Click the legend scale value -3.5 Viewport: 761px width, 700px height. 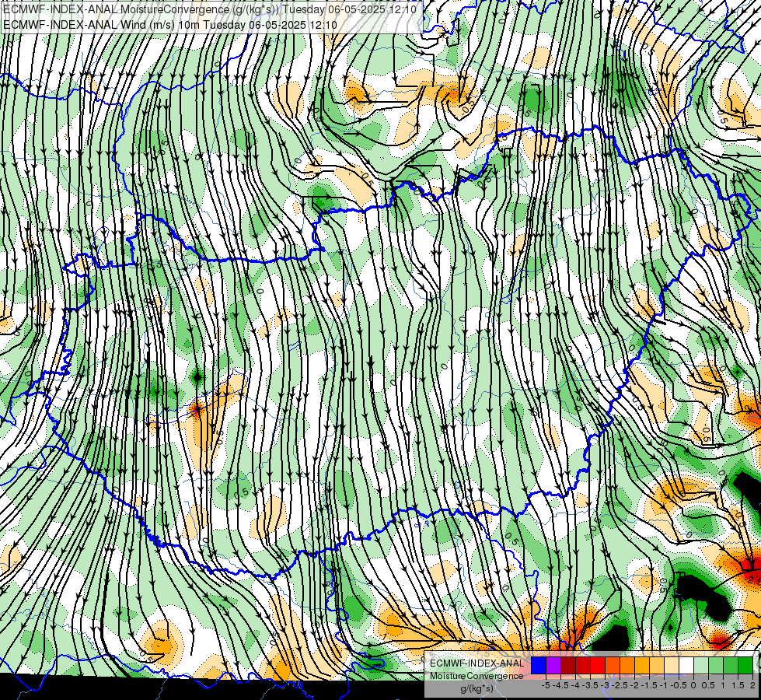(x=590, y=685)
